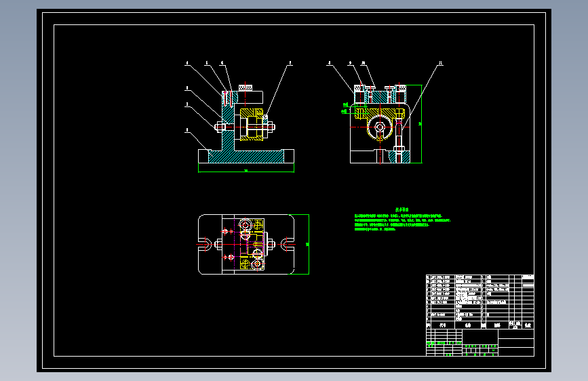
Task: Click the hex nut at the left end of the front view bolt
Action: (219, 127)
